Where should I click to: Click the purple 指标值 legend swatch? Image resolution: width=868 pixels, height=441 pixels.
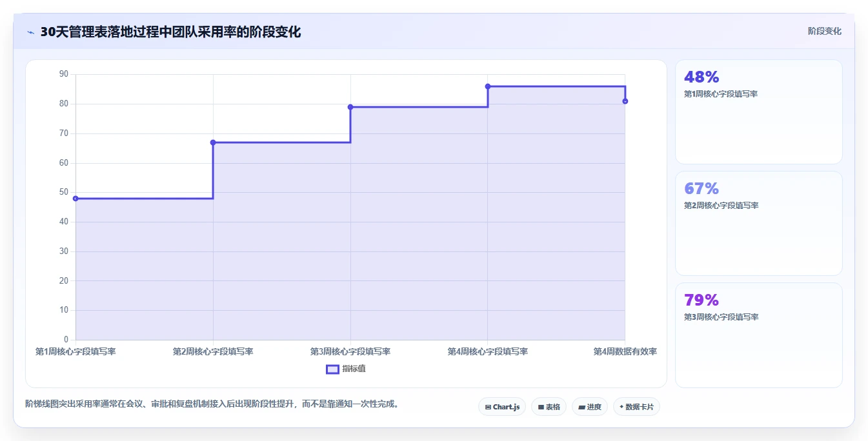332,369
